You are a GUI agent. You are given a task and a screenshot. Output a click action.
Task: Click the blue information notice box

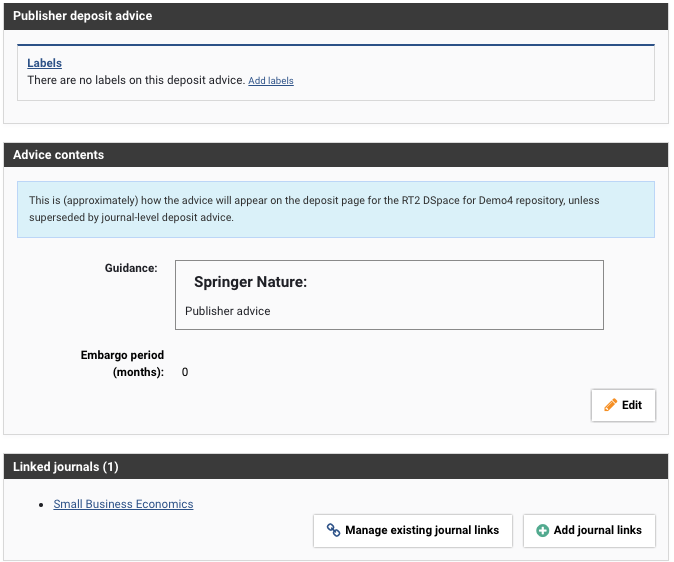336,208
